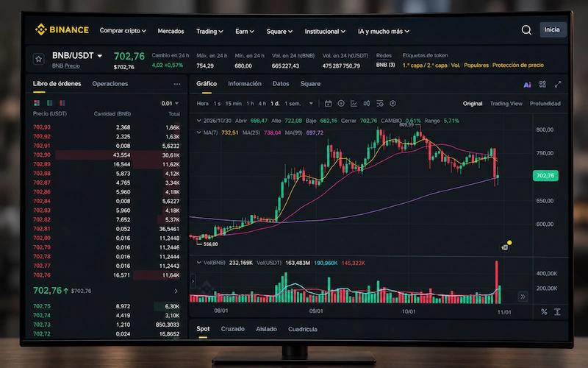Image resolution: width=588 pixels, height=368 pixels.
Task: Expand the chart to fullscreen
Action: [558, 84]
